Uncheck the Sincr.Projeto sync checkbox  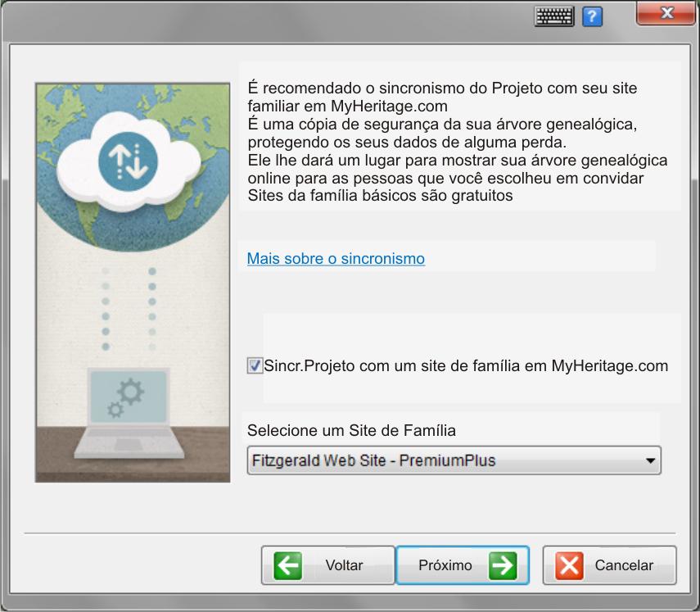pos(255,366)
